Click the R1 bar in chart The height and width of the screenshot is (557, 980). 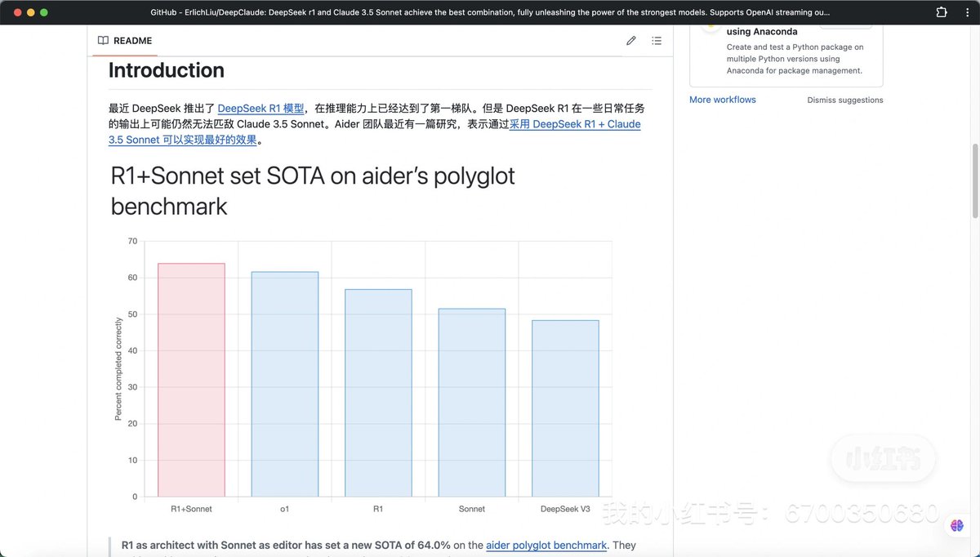[x=378, y=393]
